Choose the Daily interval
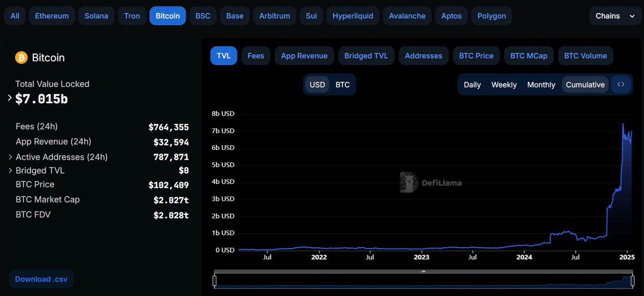 point(472,85)
